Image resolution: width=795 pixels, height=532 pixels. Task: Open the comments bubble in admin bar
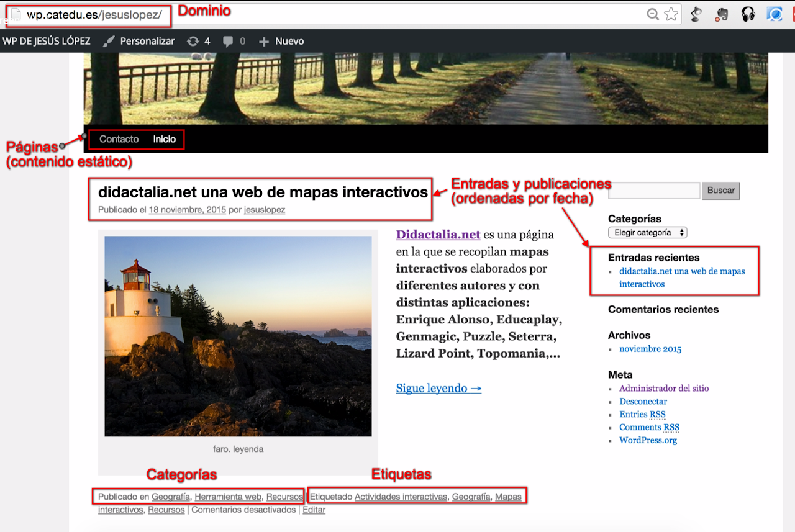click(229, 41)
